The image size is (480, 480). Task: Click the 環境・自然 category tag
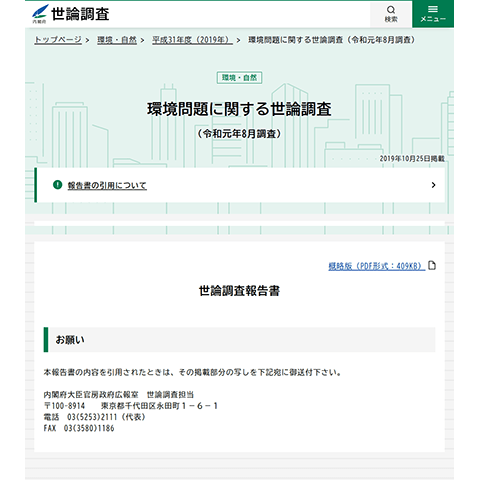[239, 78]
